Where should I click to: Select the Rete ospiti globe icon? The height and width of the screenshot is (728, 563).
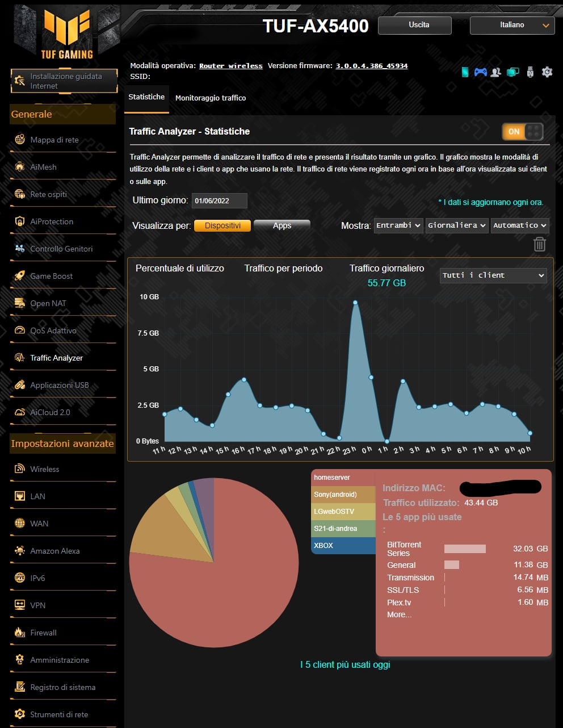tap(20, 194)
